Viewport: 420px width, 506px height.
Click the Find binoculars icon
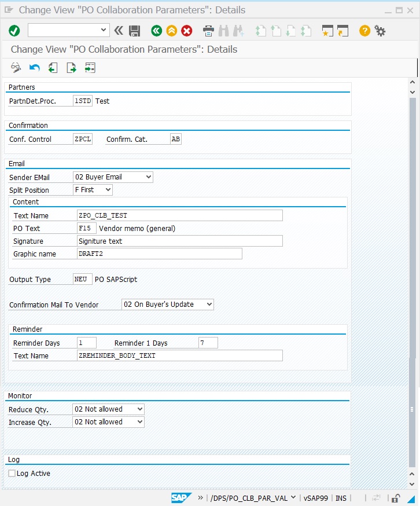[x=223, y=31]
